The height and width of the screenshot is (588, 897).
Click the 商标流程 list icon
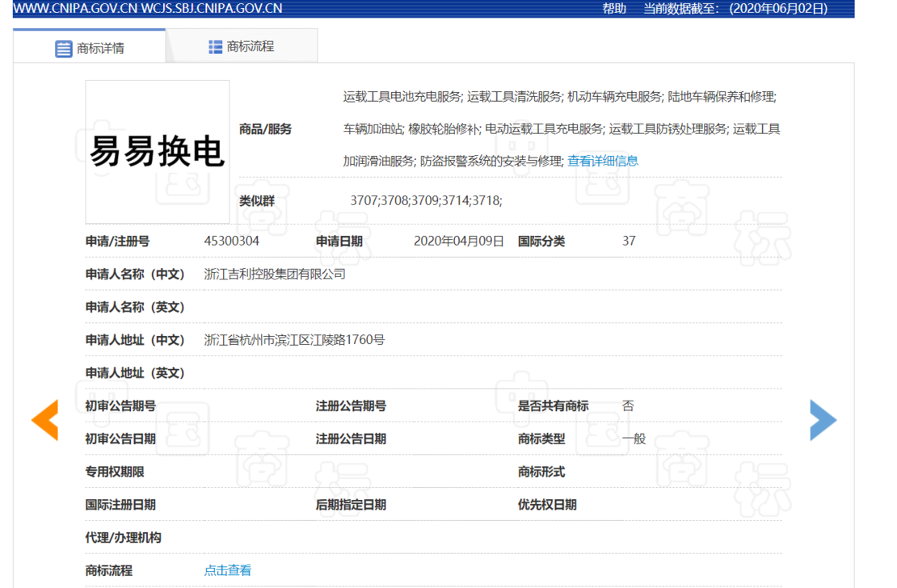pos(215,47)
